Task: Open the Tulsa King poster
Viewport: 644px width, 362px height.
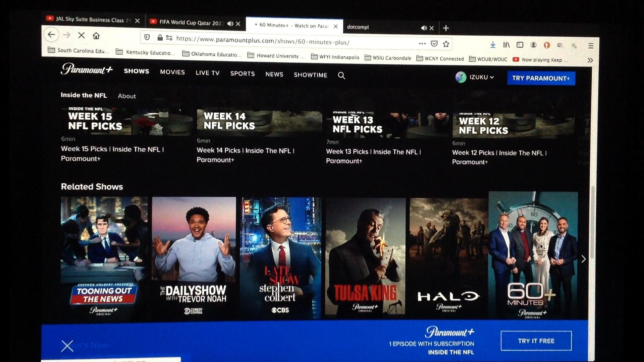Action: pos(365,257)
